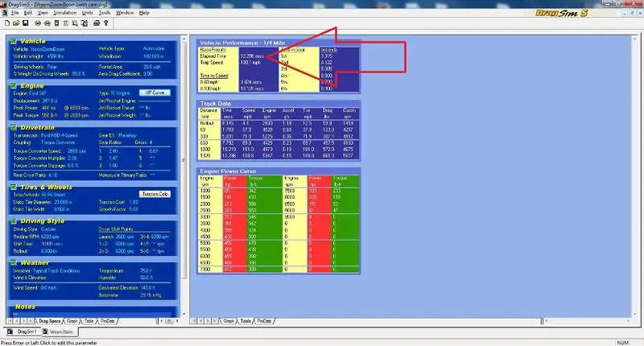Step to next tab in left pane
This screenshot has height=346, width=644.
point(24,321)
